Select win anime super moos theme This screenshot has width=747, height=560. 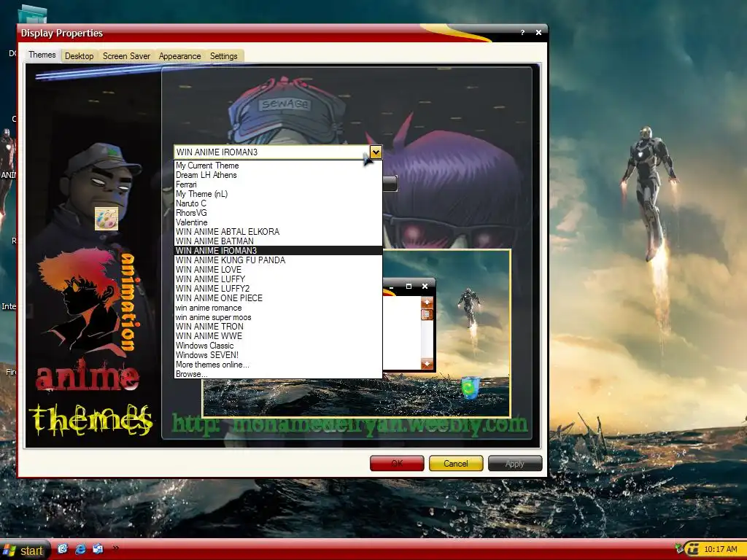click(x=278, y=317)
